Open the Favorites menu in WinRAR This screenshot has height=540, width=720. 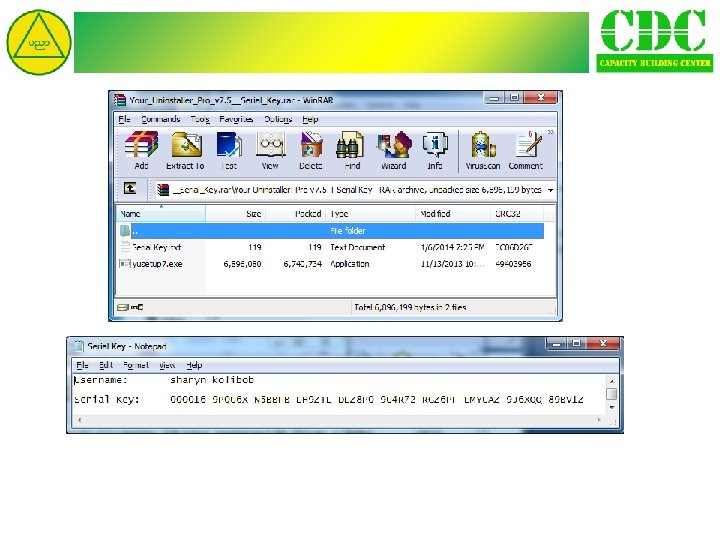[236, 119]
